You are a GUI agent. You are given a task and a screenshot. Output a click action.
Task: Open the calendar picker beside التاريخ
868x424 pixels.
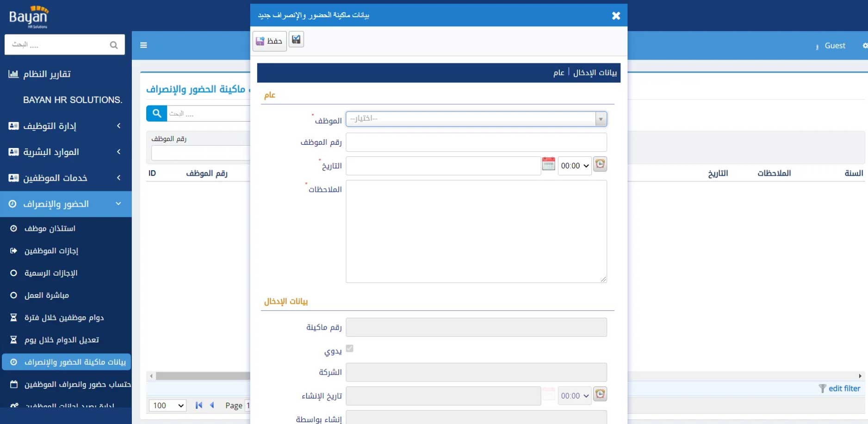pyautogui.click(x=549, y=164)
